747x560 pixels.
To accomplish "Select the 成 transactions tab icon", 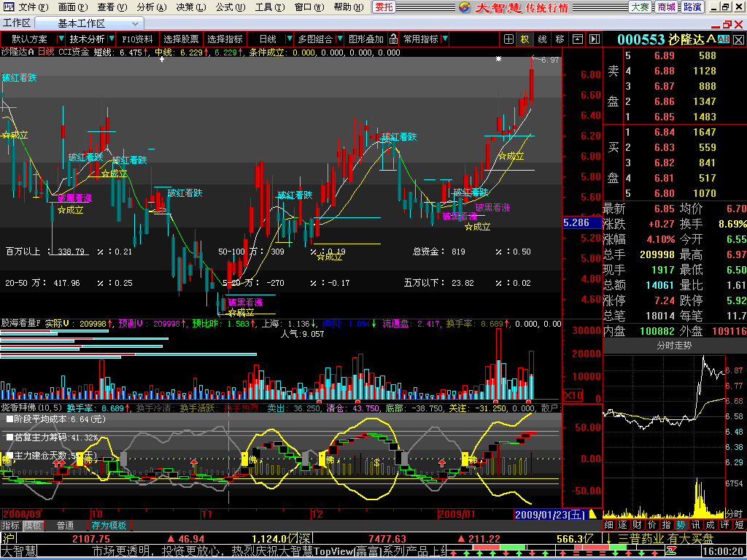I will point(711,525).
